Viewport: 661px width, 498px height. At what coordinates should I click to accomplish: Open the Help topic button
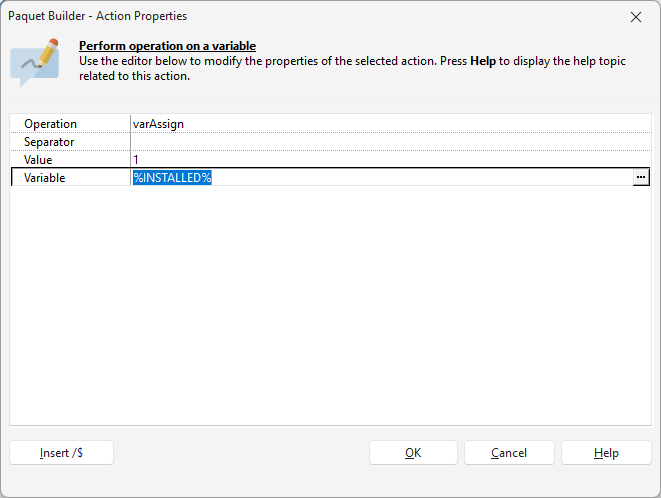coord(606,453)
